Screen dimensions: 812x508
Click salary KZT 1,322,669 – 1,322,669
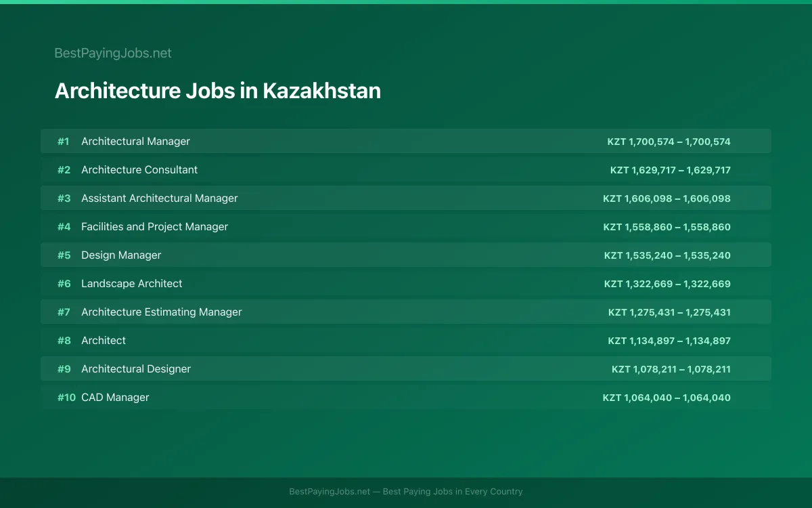click(667, 284)
